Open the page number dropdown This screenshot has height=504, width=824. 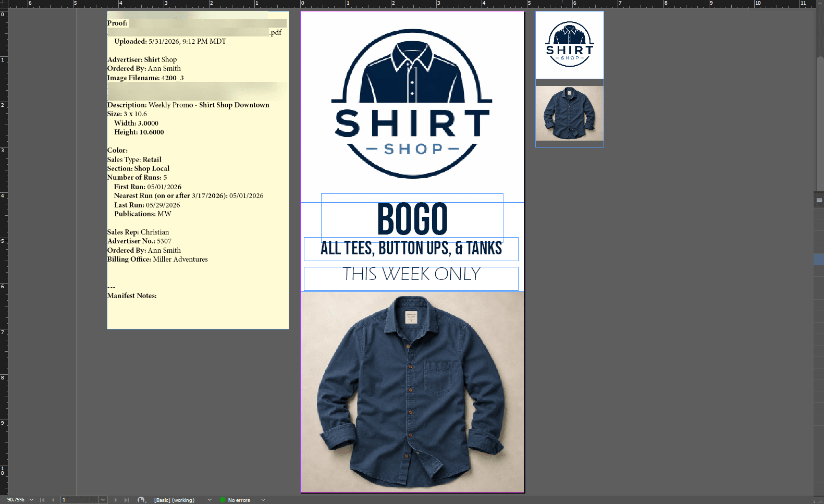click(x=103, y=500)
